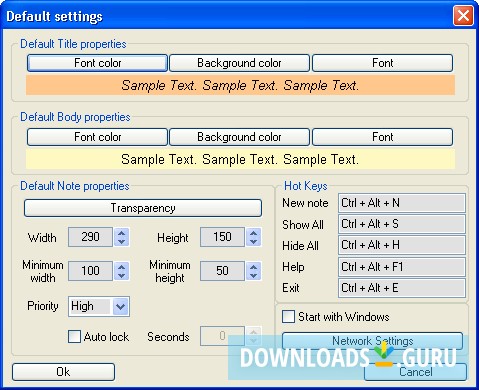Click the Priority label
The width and height of the screenshot is (479, 390).
pos(43,306)
